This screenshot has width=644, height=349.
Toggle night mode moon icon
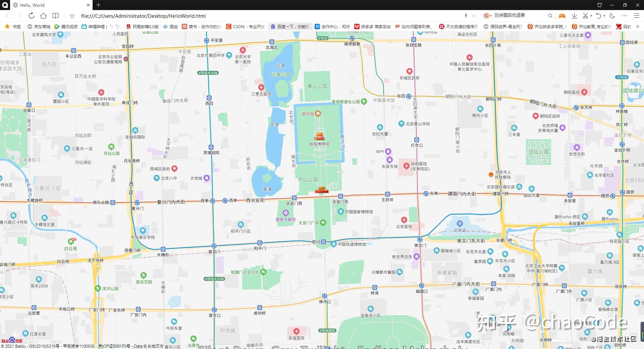612,16
